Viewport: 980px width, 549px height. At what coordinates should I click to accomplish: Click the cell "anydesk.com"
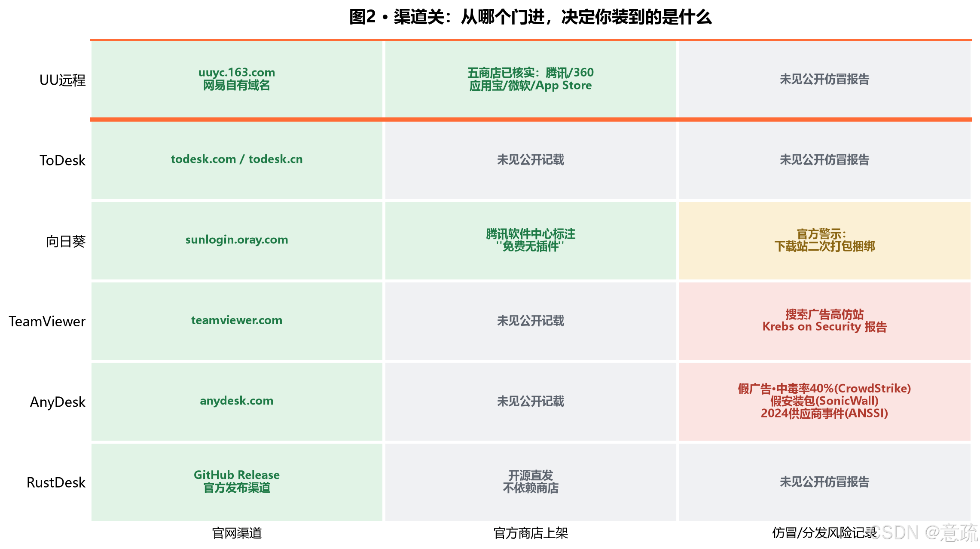237,402
